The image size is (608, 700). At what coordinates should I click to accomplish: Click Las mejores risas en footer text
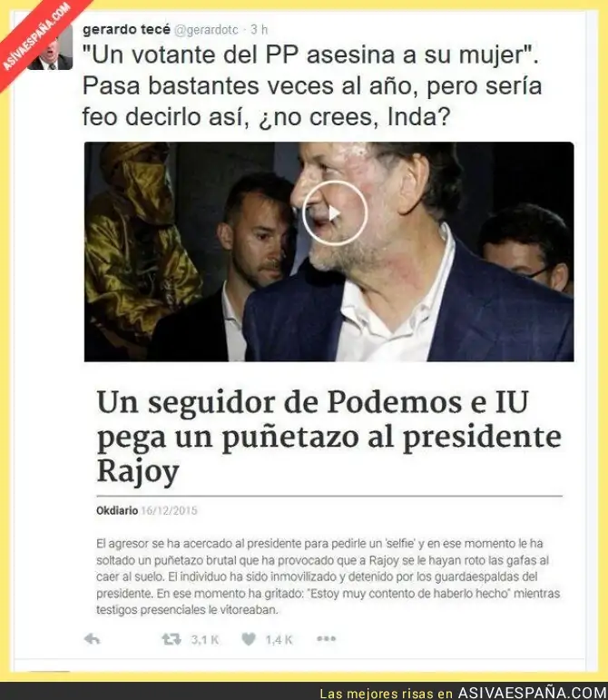[x=387, y=694]
